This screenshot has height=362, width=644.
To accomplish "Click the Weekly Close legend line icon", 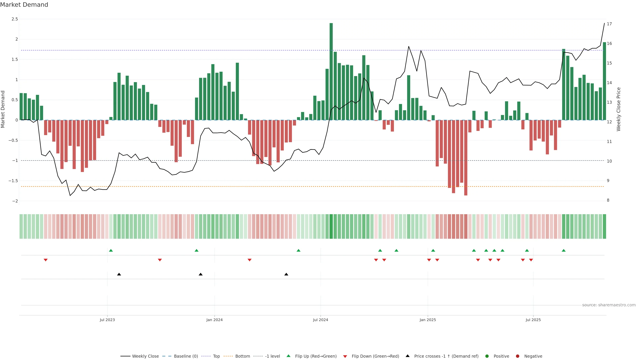I will coord(125,356).
